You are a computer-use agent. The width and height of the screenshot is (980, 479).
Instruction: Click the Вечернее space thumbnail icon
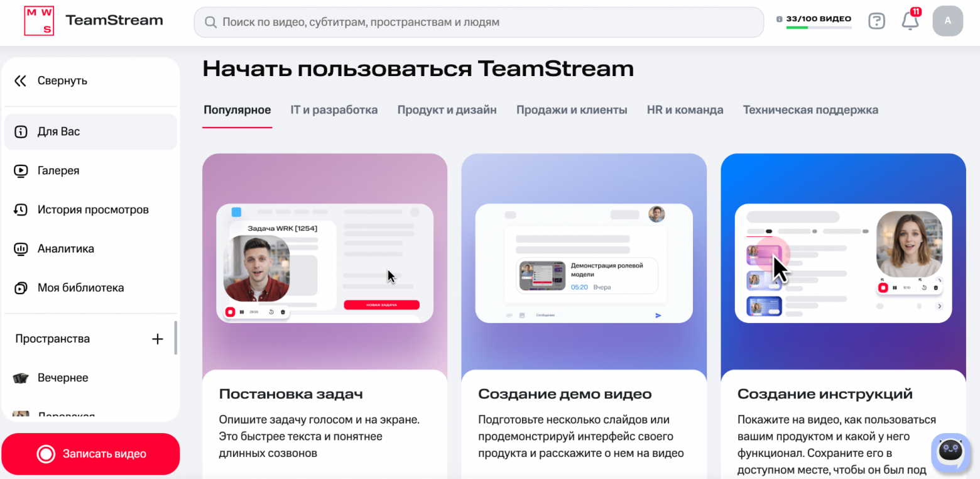point(21,378)
